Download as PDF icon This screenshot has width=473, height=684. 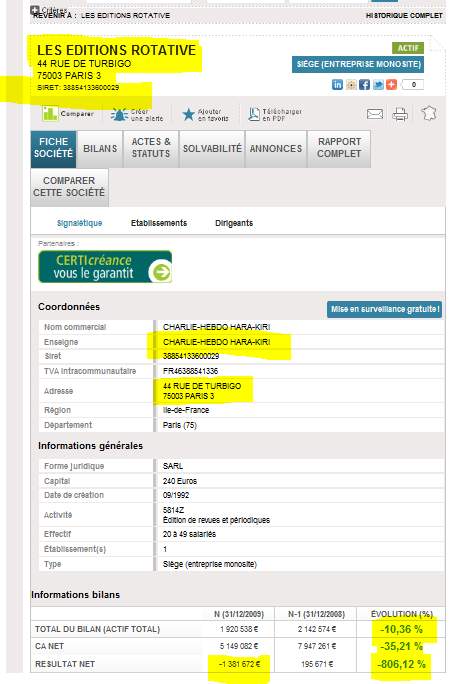pos(254,114)
